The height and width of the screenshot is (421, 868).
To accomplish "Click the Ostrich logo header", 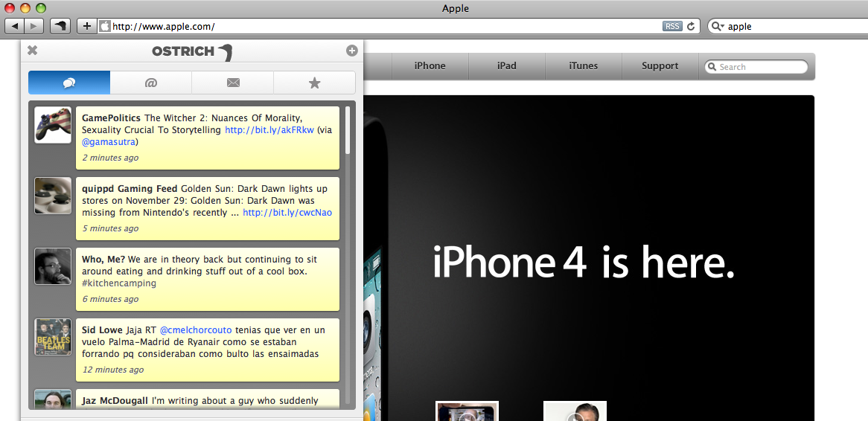I will coord(193,51).
